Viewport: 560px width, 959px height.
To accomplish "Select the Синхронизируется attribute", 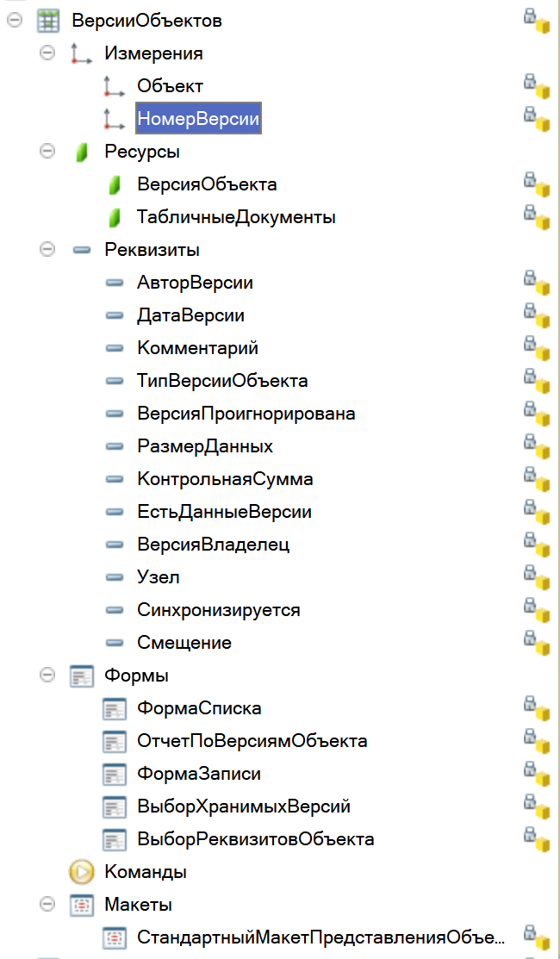I will [x=219, y=610].
